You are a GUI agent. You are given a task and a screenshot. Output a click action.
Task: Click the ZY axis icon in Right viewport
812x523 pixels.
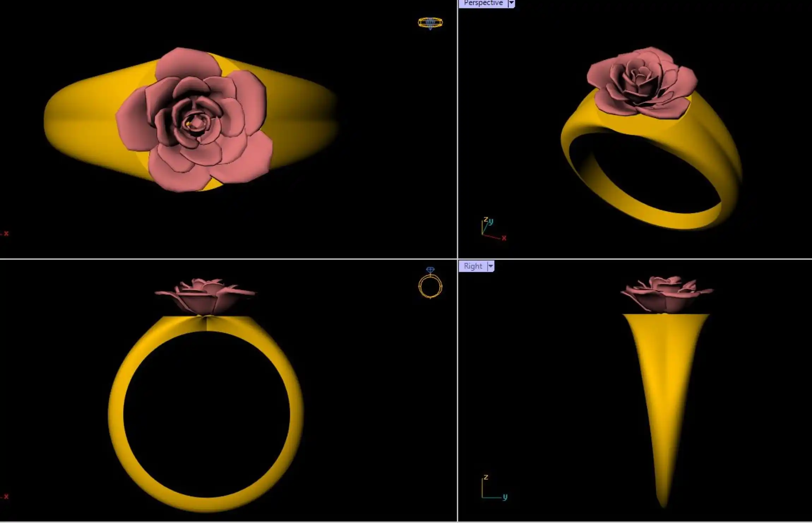click(x=493, y=488)
